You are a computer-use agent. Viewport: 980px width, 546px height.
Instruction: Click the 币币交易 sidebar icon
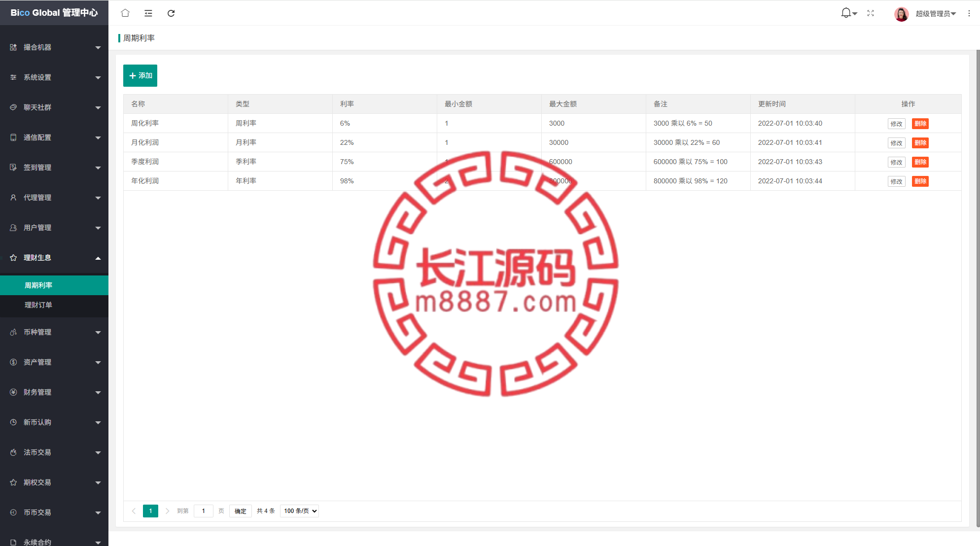pyautogui.click(x=13, y=512)
